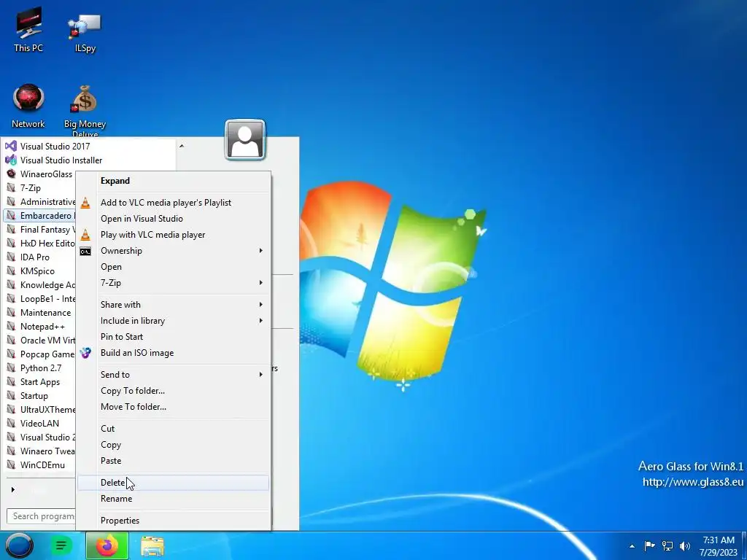Select Play with VLC media player
The width and height of the screenshot is (747, 560).
[174, 235]
